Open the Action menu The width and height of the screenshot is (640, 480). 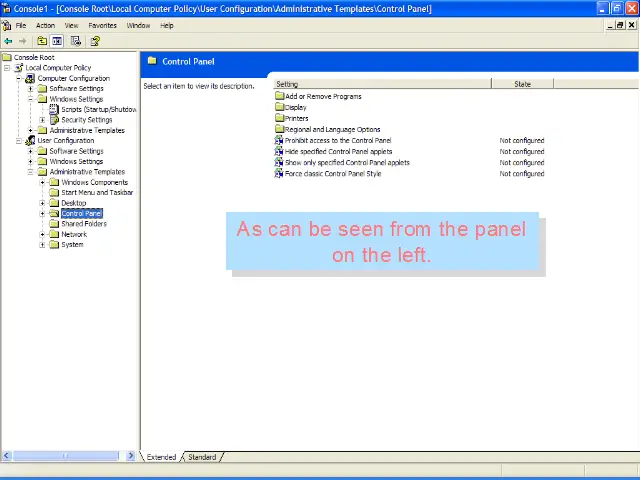45,26
